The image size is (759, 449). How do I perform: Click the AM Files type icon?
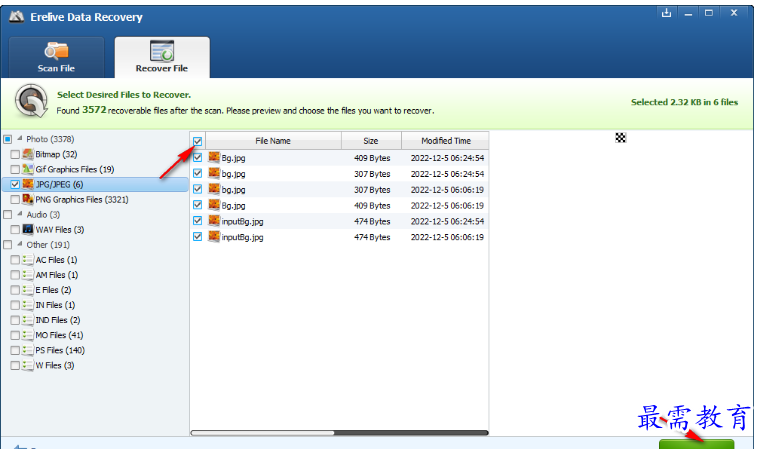click(28, 275)
